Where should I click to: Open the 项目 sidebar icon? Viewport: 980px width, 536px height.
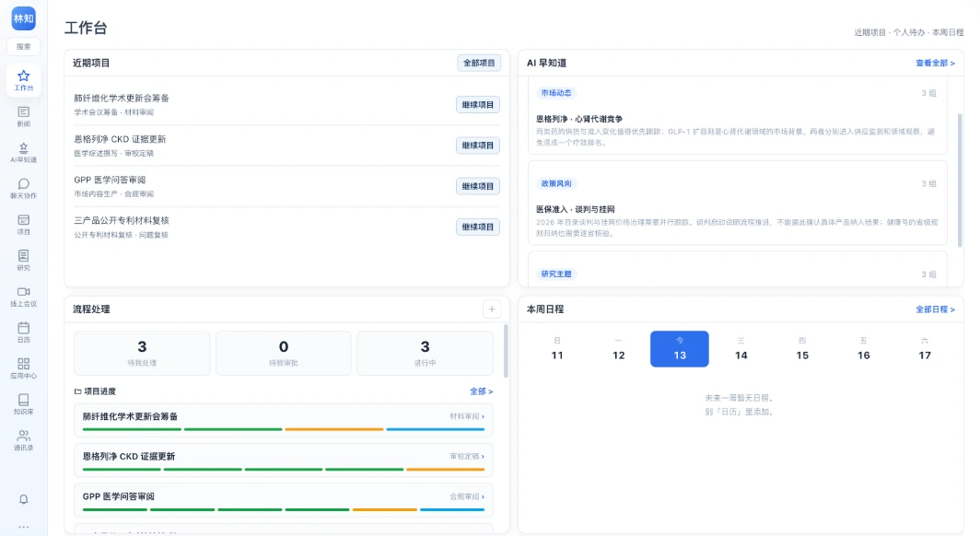click(23, 225)
